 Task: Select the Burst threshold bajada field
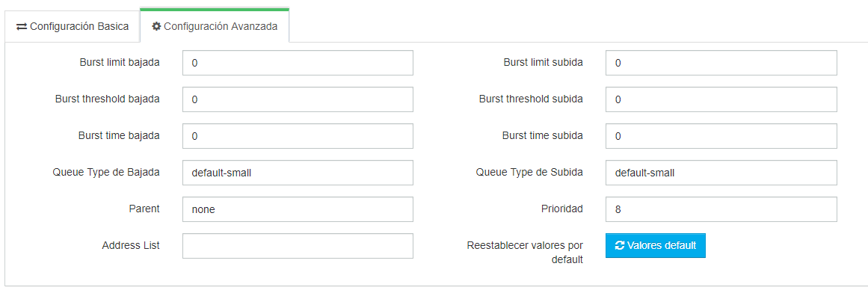tap(298, 99)
